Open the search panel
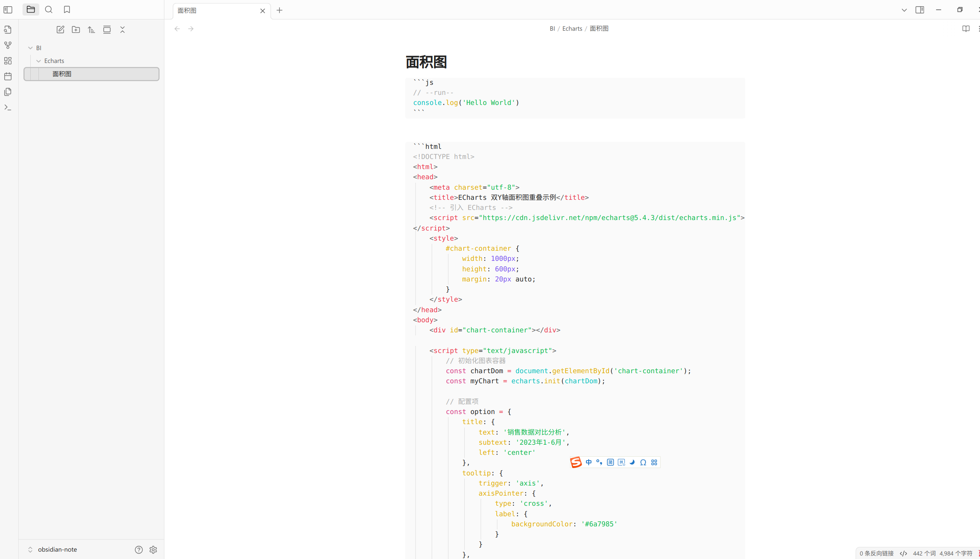 49,10
